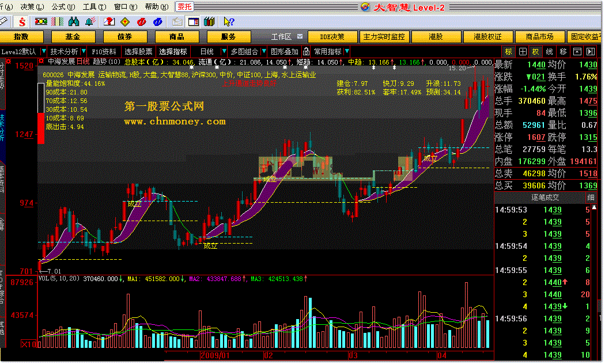
Task: Click the crosshair grid icon
Action: (523, 52)
